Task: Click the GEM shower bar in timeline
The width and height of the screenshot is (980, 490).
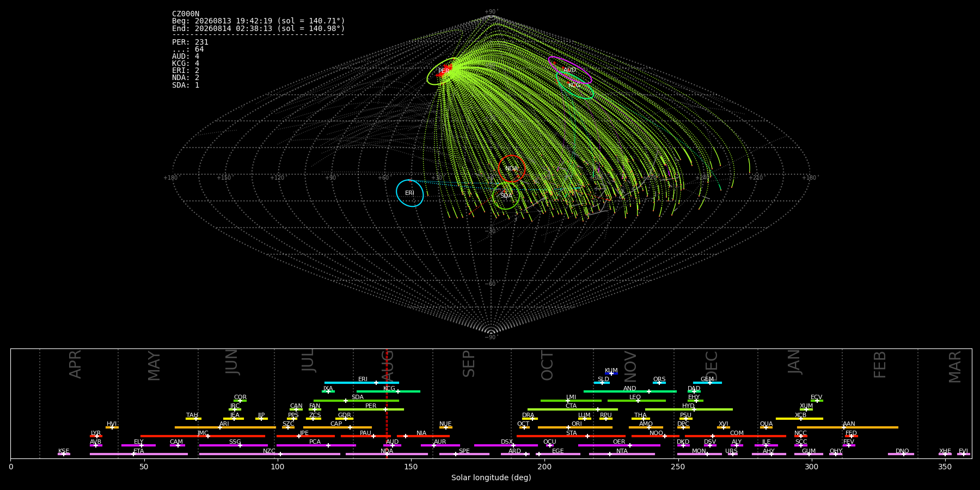Action: pos(707,383)
